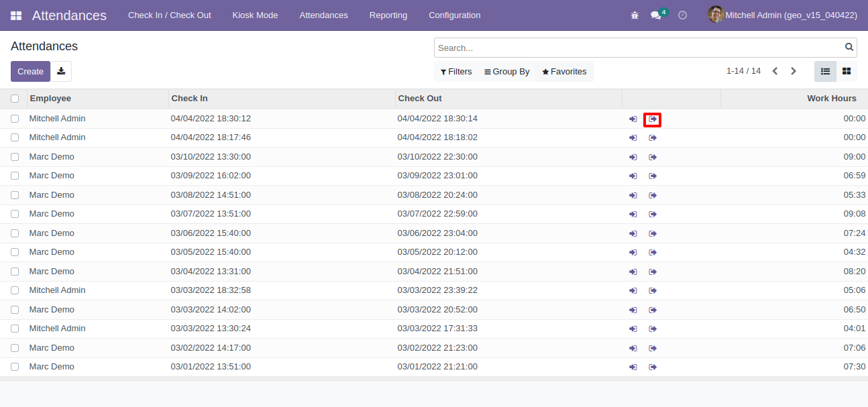Open Check In / Check Out menu
Screen dimensions: 868x407
pyautogui.click(x=170, y=15)
